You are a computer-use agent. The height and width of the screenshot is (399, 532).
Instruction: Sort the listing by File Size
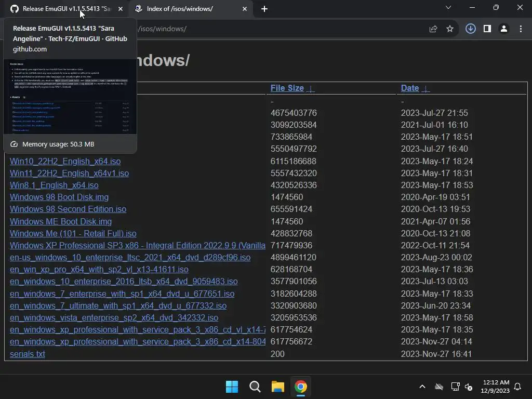[x=287, y=88]
